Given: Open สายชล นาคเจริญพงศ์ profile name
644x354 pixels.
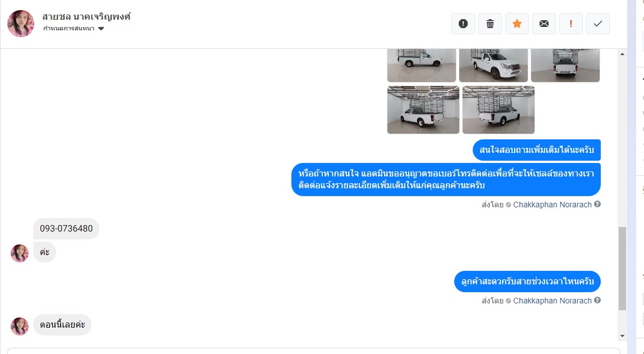Looking at the screenshot, I should 86,17.
